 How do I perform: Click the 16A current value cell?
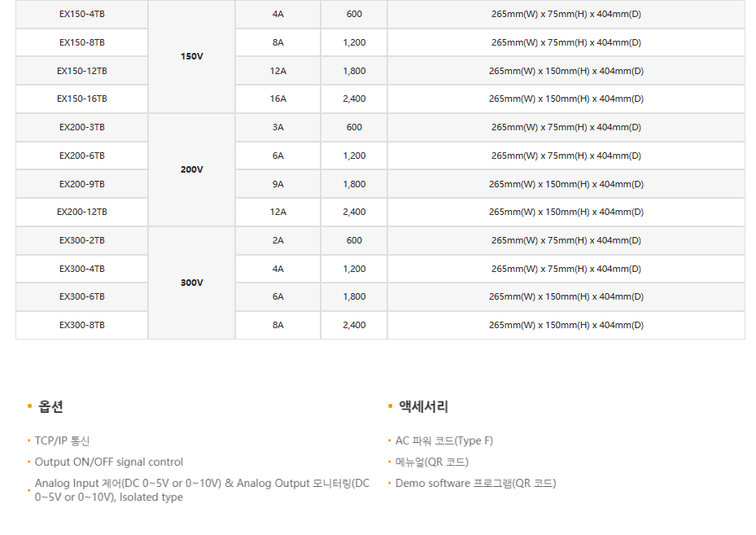tap(278, 99)
